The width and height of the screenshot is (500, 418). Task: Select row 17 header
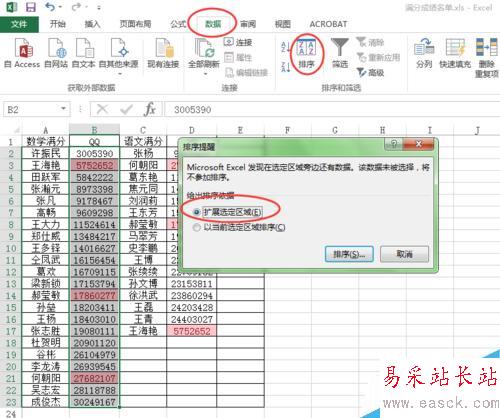11,331
